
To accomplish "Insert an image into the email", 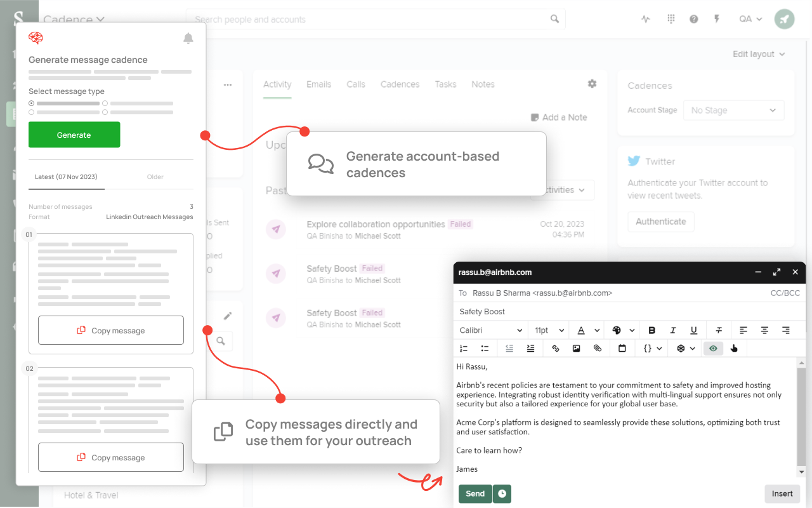I will [x=576, y=349].
